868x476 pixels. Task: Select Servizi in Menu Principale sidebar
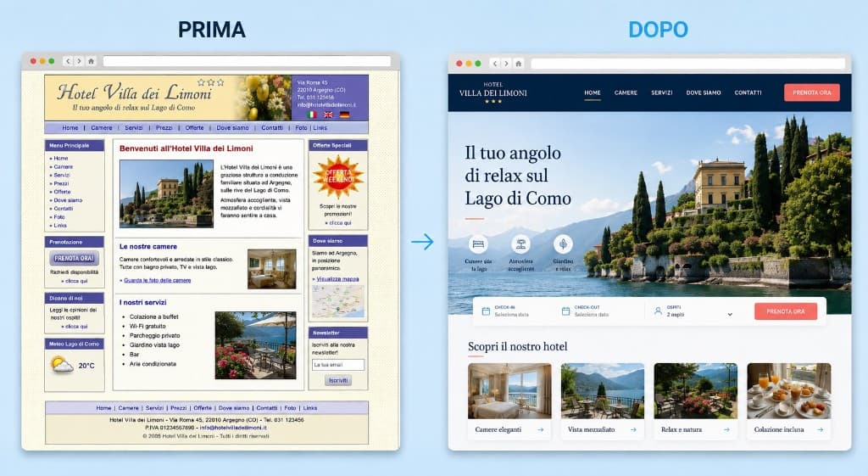tap(61, 175)
